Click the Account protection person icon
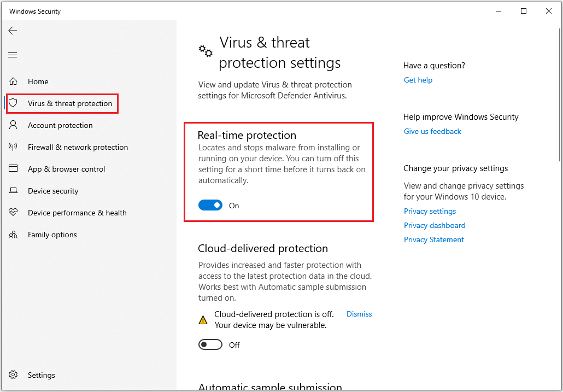 pos(13,125)
